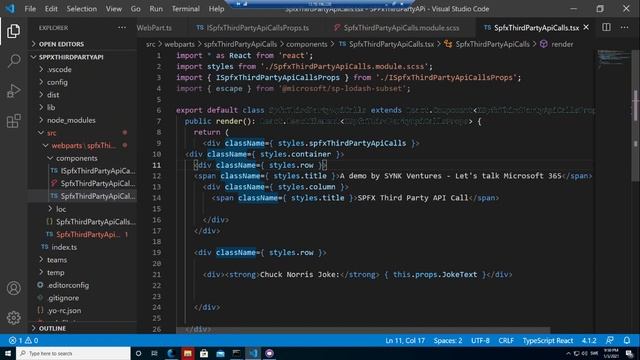Open the Help menu
This screenshot has height=360, width=640.
click(216, 9)
